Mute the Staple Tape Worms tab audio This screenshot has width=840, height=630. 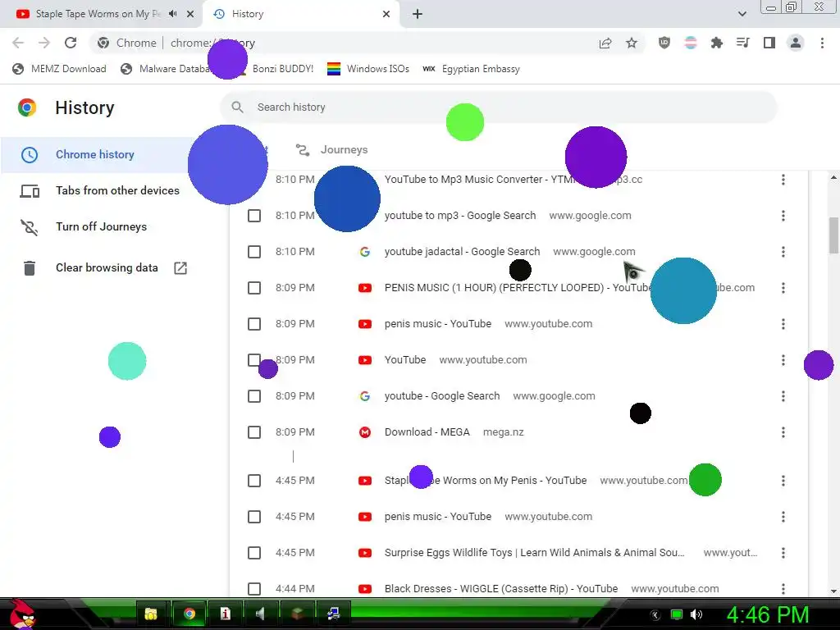point(172,14)
